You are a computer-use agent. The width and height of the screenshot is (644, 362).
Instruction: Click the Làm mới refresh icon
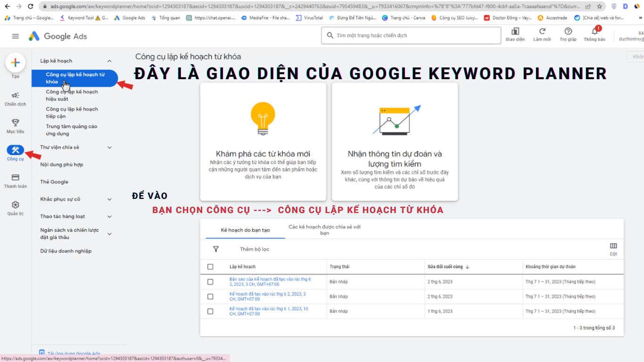(x=541, y=33)
